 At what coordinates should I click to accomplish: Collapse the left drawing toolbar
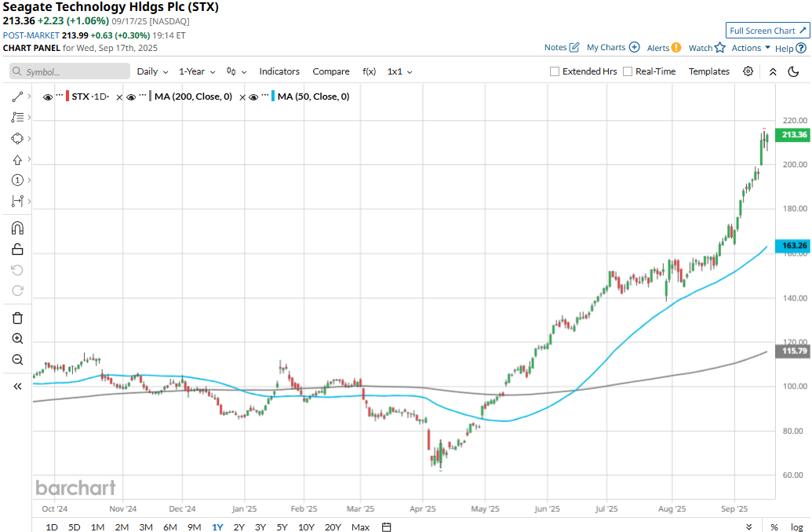coord(17,386)
